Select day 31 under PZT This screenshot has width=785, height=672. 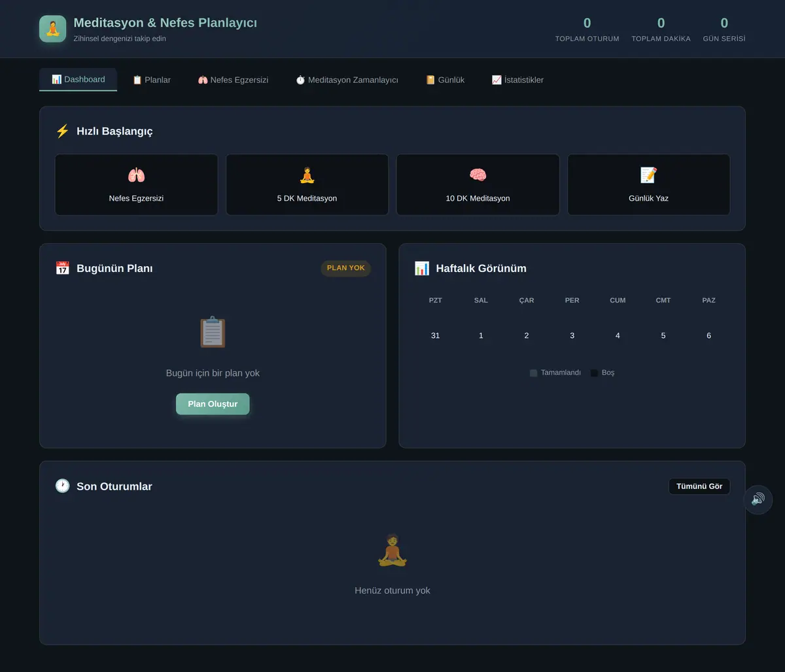(x=436, y=335)
